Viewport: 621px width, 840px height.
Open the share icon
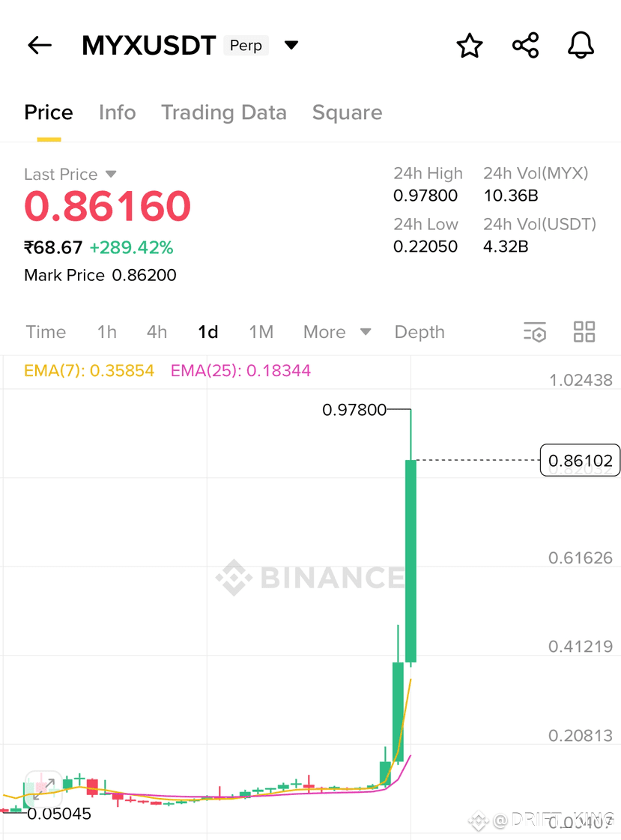coord(525,45)
